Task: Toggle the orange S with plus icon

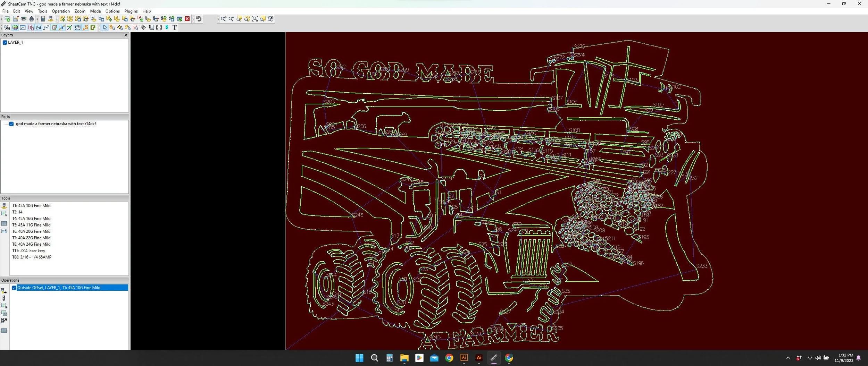Action: tap(85, 27)
